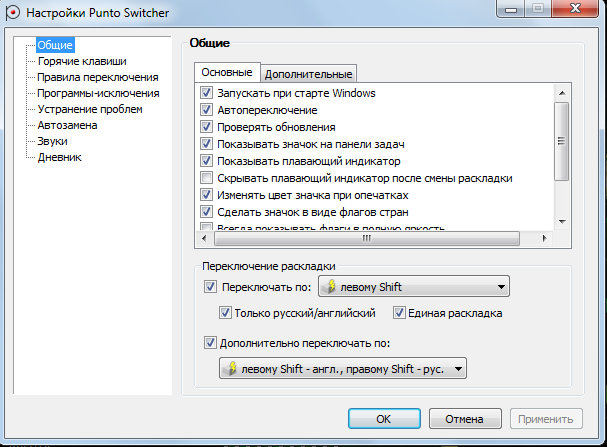Image resolution: width=607 pixels, height=447 pixels.
Task: Uncheck Проверять обновления option
Action: (206, 127)
